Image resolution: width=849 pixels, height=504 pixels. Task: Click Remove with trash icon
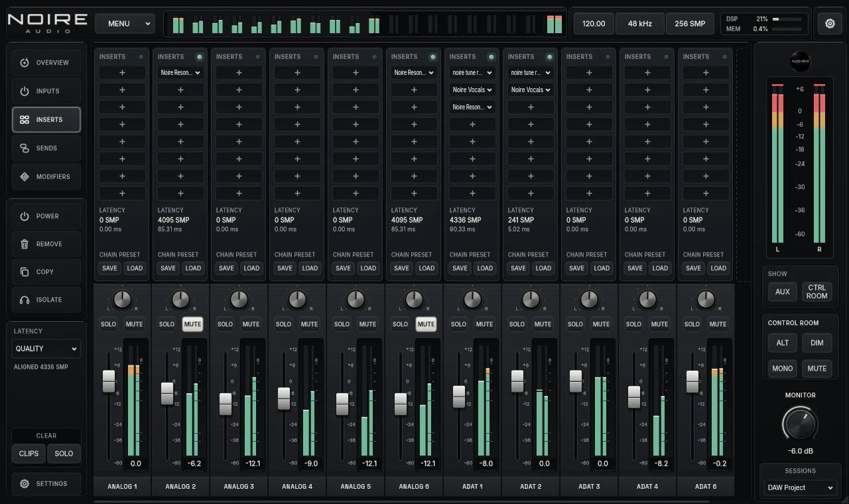click(46, 244)
